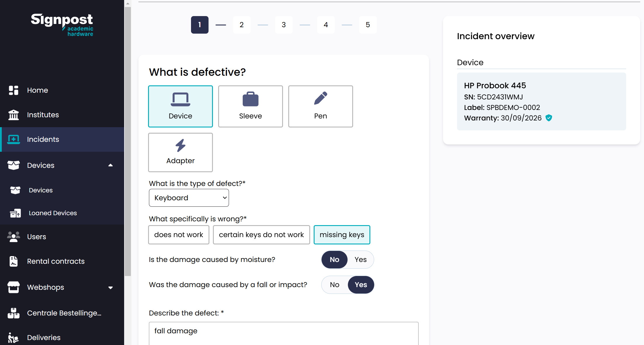The image size is (644, 345).
Task: Jump to step 2 of the wizard
Action: click(242, 25)
